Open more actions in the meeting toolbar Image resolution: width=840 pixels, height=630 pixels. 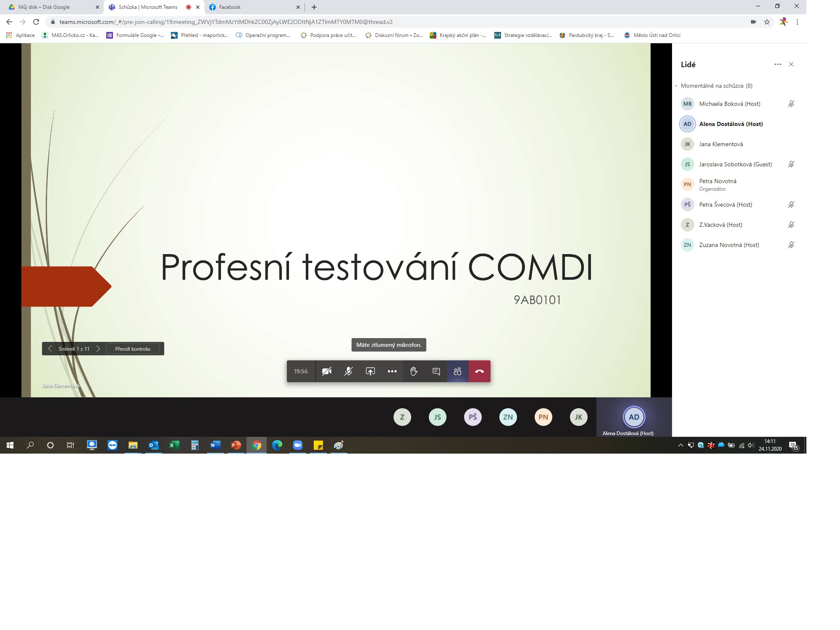392,371
